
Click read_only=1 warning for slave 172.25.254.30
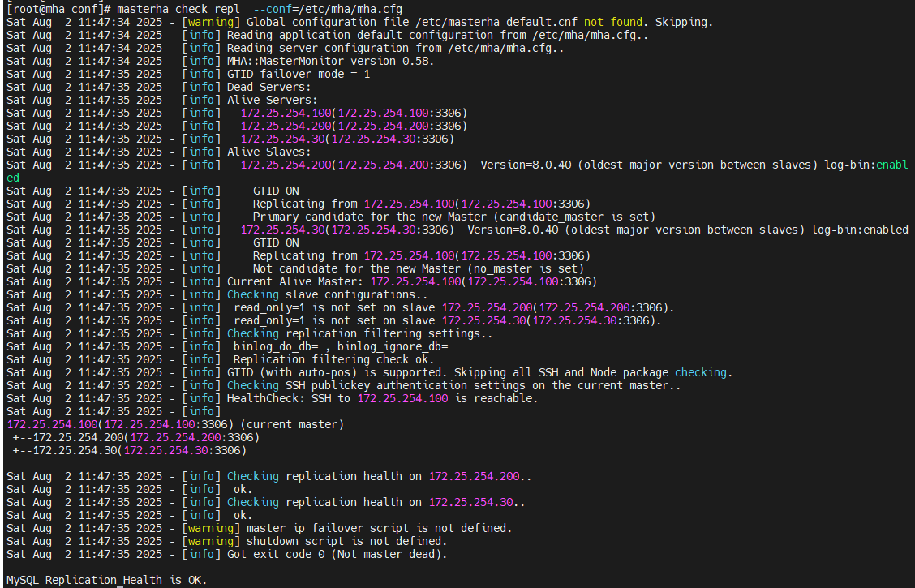point(448,320)
